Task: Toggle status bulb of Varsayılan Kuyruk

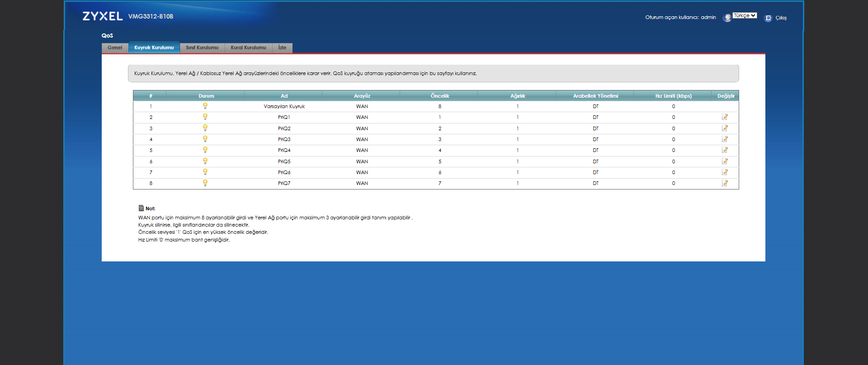Action: point(205,106)
